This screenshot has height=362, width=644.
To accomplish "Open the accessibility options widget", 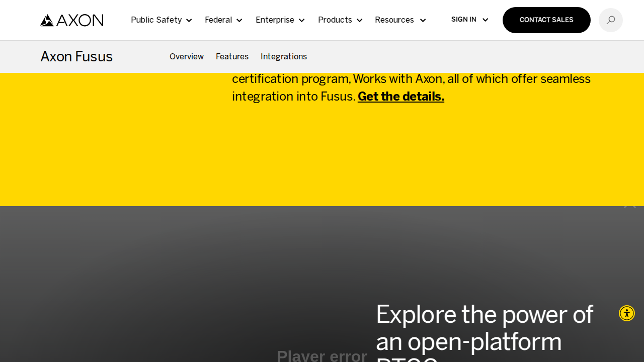I will pyautogui.click(x=627, y=313).
